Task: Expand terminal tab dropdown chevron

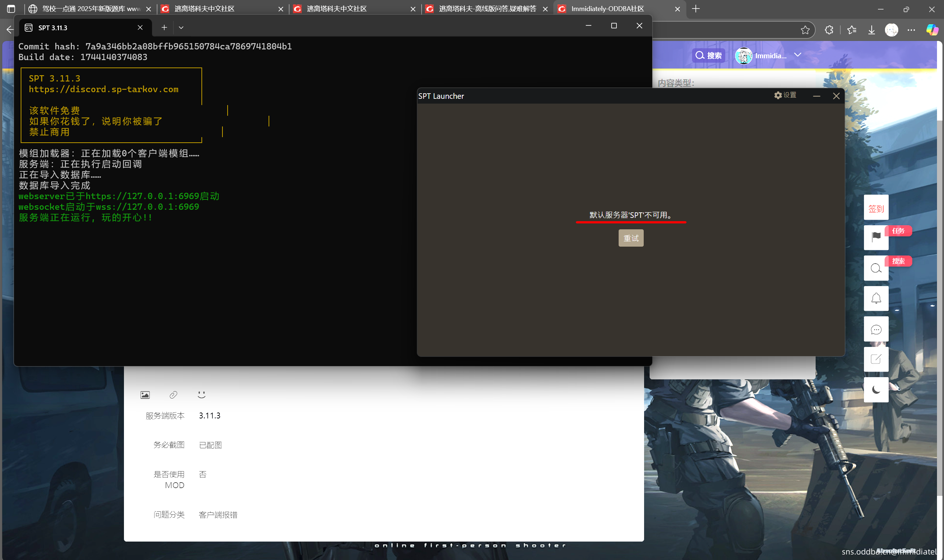Action: coord(181,28)
